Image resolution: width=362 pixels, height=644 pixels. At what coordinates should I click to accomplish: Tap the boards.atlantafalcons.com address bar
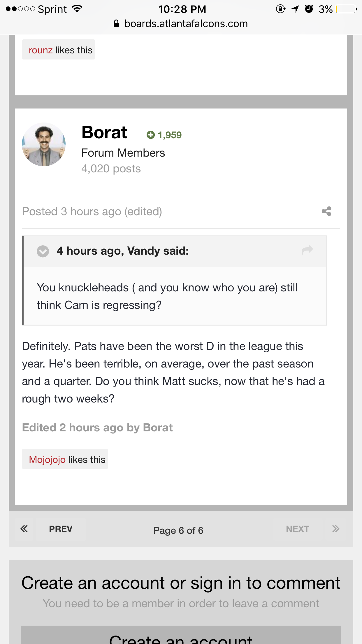pyautogui.click(x=186, y=24)
